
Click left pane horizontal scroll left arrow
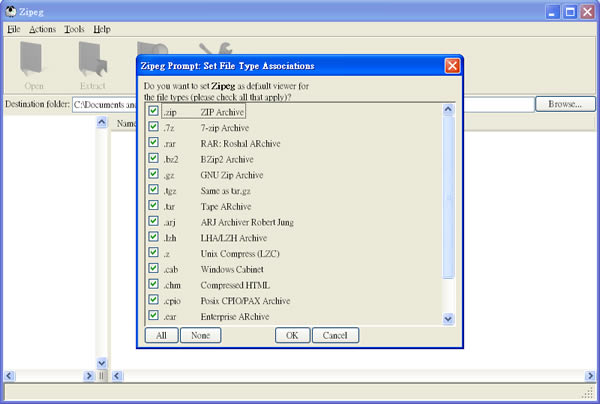10,376
